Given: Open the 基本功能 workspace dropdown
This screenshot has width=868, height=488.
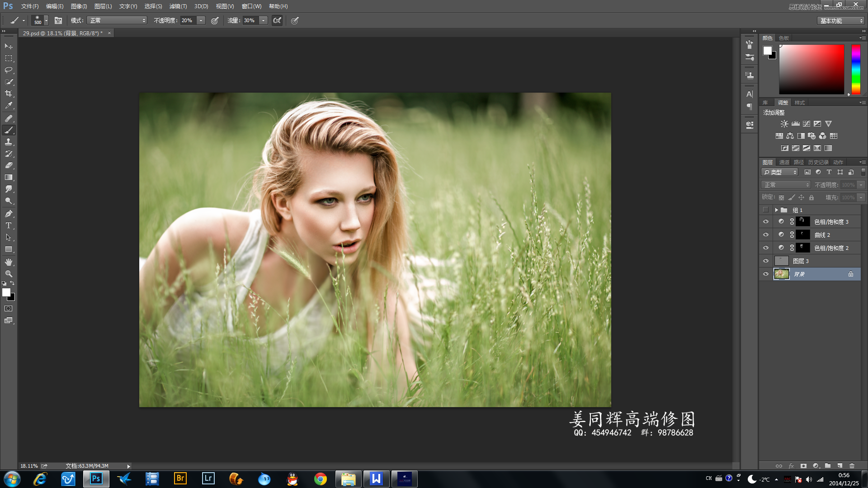Looking at the screenshot, I should (841, 21).
